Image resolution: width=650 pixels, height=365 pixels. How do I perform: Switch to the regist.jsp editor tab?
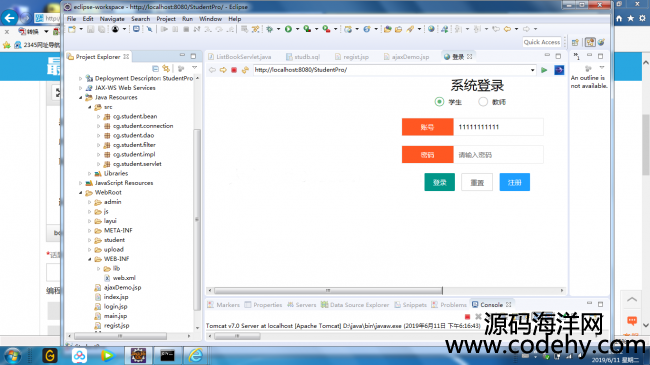click(352, 57)
